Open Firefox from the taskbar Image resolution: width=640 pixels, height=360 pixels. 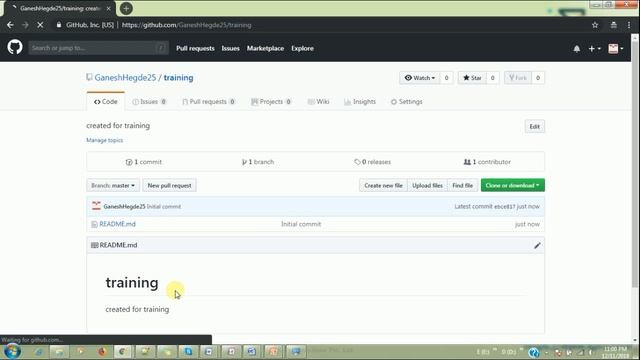click(102, 351)
